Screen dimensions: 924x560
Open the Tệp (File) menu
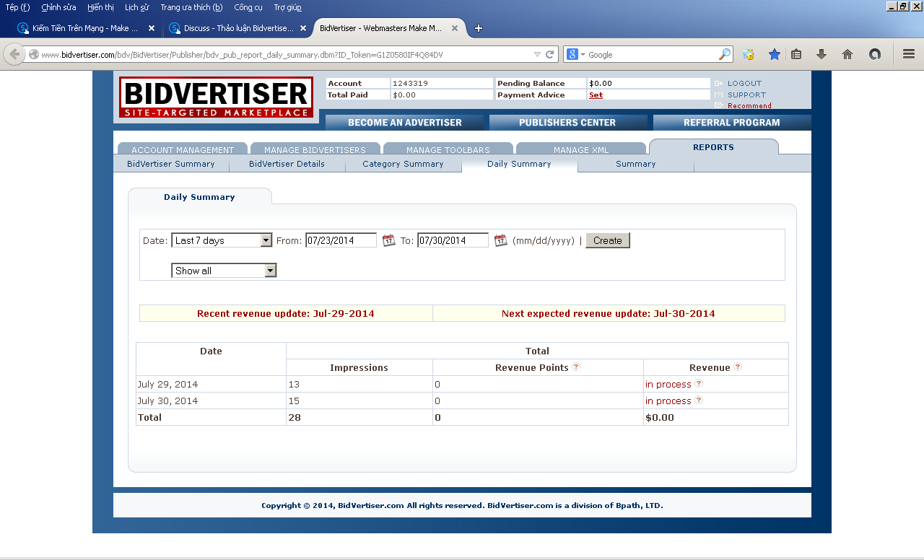point(18,7)
